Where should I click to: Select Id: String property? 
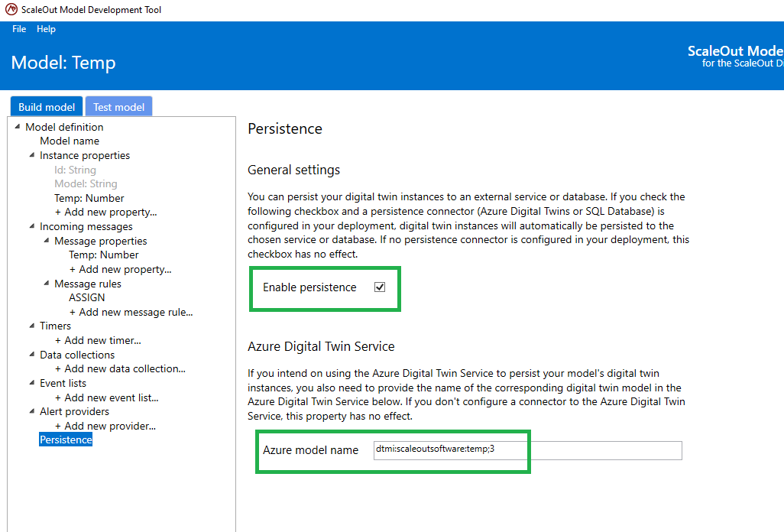coord(75,170)
